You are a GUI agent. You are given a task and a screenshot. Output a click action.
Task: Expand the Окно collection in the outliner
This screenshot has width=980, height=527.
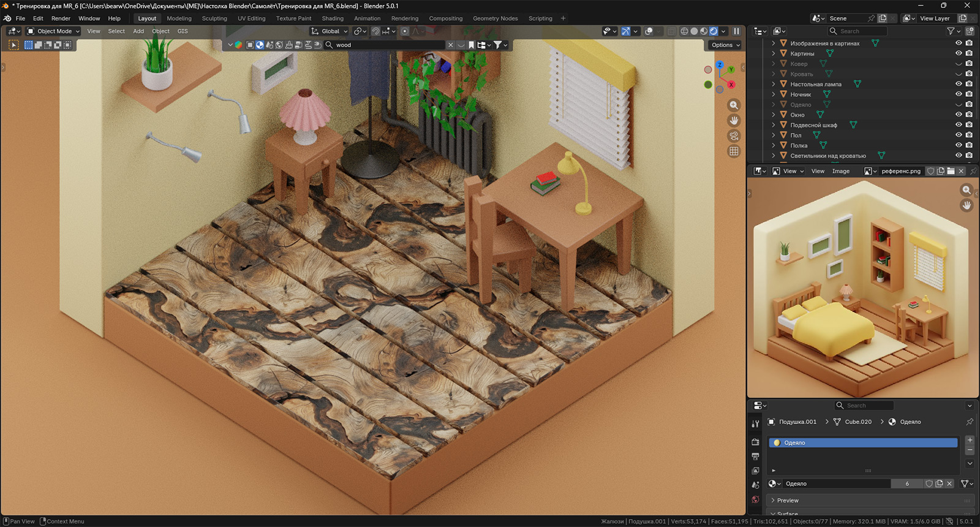[x=774, y=115]
